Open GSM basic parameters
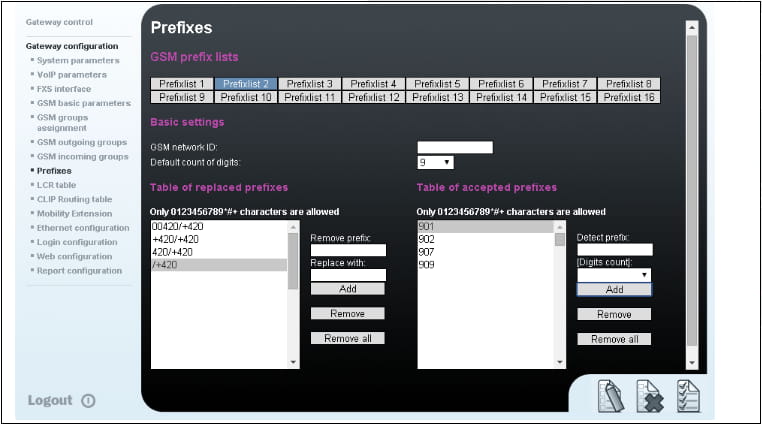Screen dimensions: 762x424 click(x=84, y=103)
